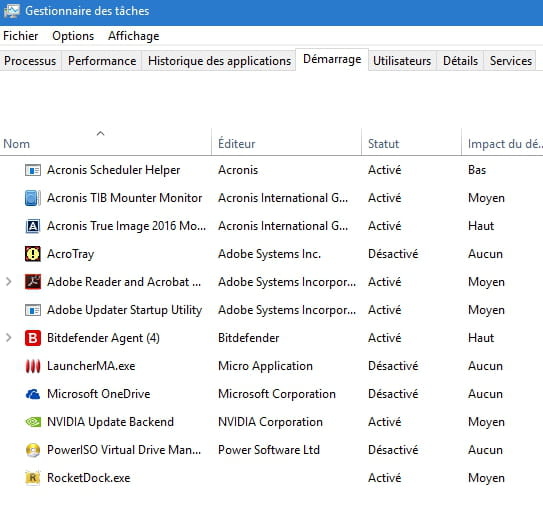Select the Adobe Updater Startup Utility row
Viewport: 543px width, 531px height.
point(272,310)
